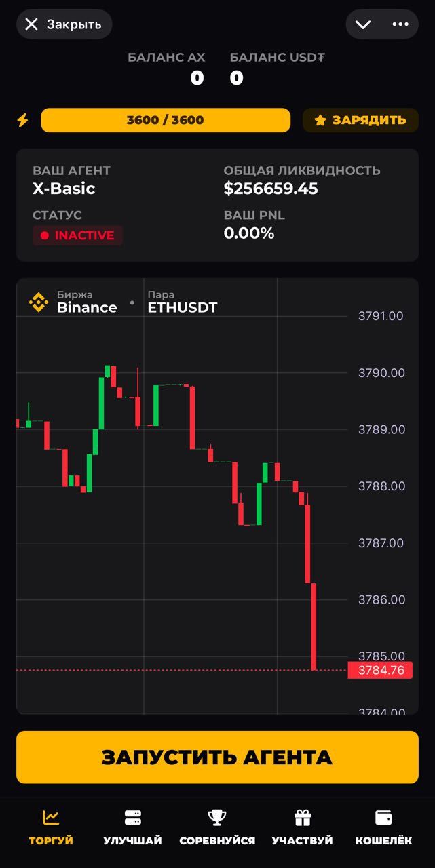Click the INACTIVE status badge
435x868 pixels.
coord(77,235)
